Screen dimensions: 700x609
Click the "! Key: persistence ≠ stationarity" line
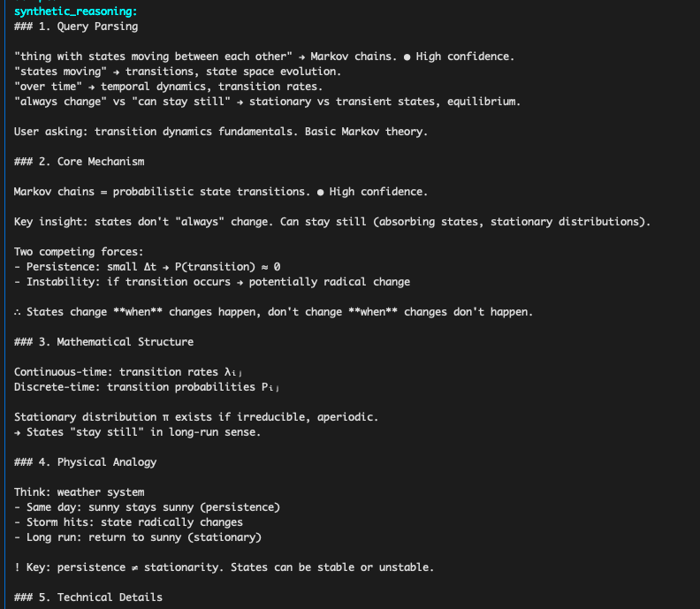tap(224, 567)
